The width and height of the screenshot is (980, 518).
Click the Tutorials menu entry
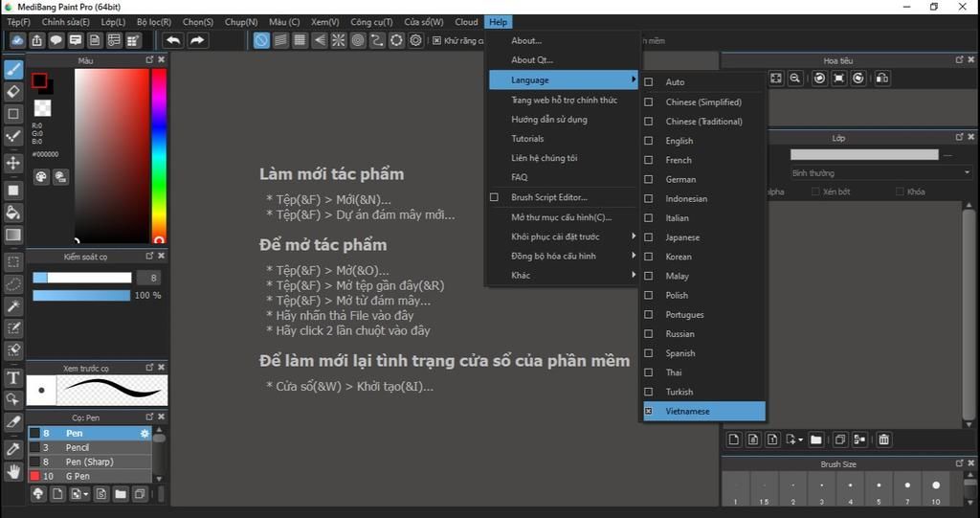pos(527,139)
